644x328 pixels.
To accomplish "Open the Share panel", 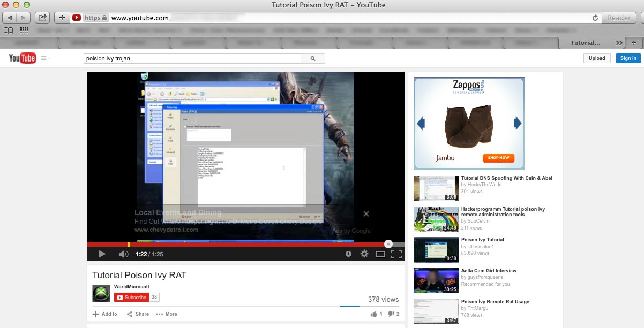I will pos(138,314).
